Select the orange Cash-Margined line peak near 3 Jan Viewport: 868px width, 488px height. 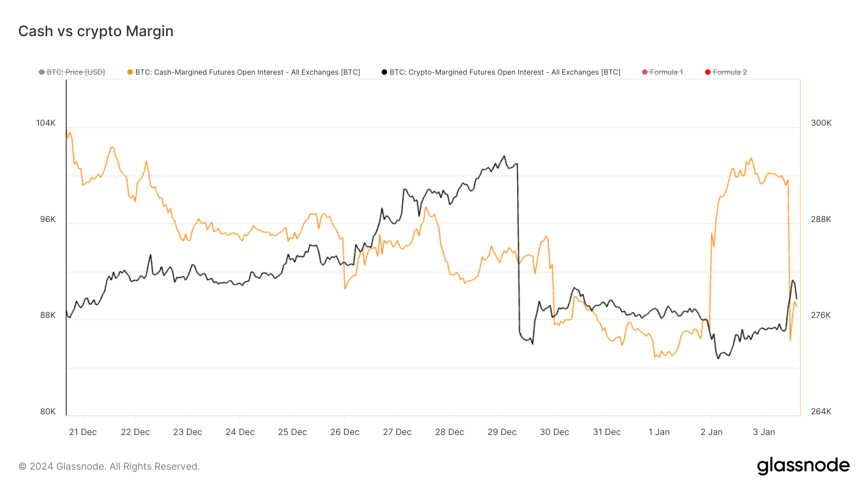coord(750,158)
